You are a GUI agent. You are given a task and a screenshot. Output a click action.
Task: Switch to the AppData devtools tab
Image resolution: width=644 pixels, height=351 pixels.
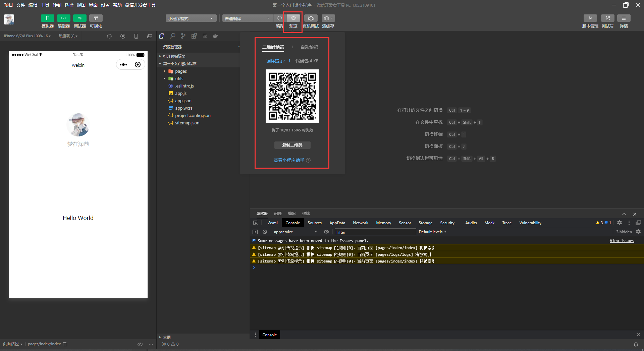click(x=337, y=223)
